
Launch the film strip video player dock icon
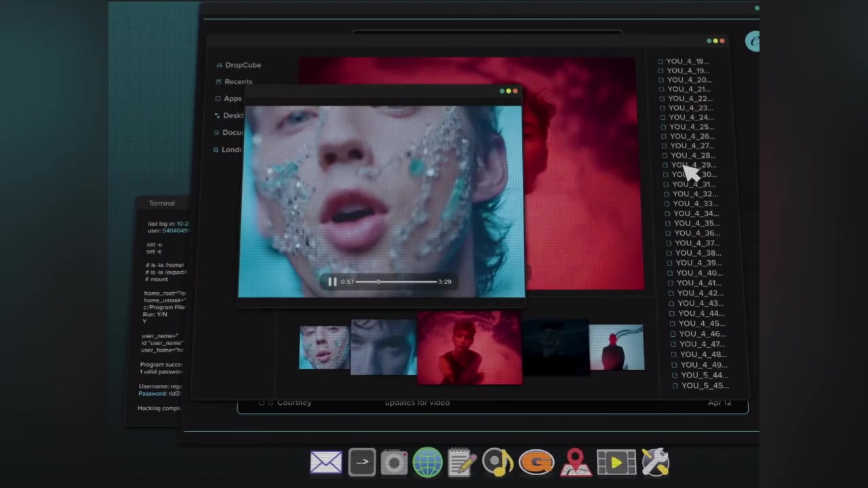(x=616, y=463)
